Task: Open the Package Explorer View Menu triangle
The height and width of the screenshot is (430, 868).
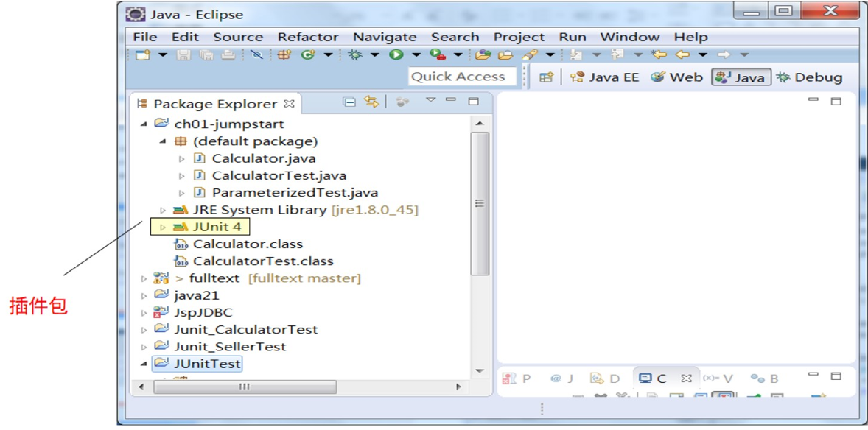Action: coord(430,99)
